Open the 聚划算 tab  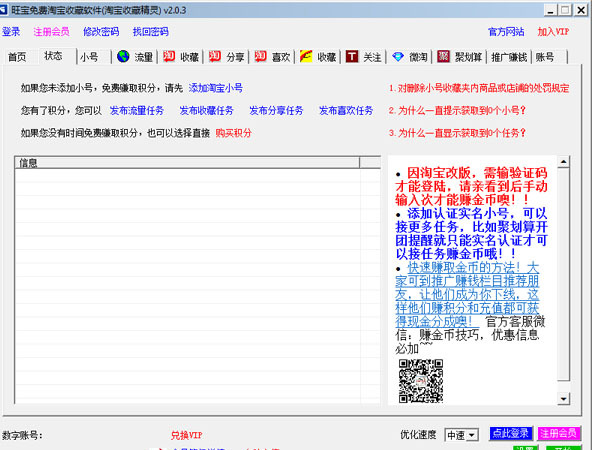pyautogui.click(x=468, y=57)
